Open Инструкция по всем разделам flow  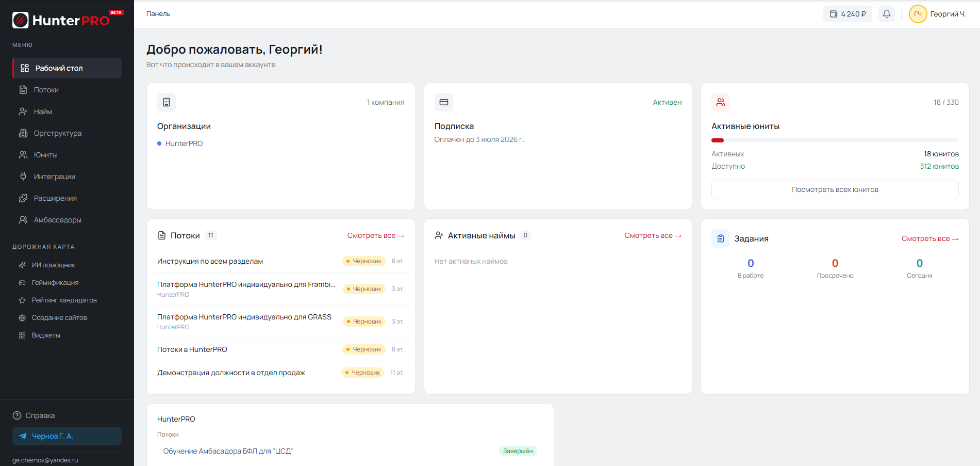pyautogui.click(x=281, y=261)
